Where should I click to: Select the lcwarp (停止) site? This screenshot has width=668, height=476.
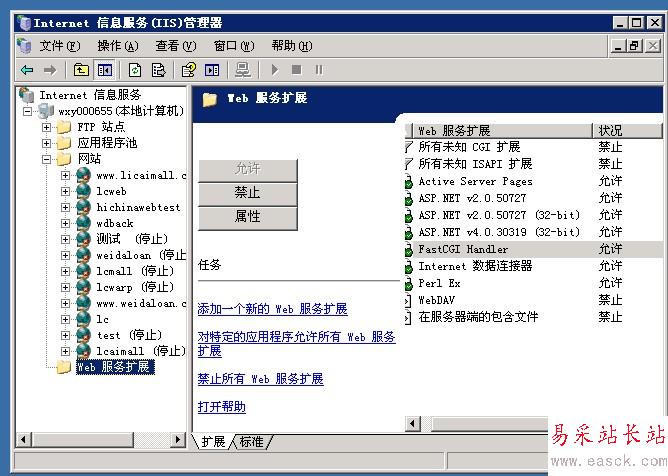[135, 287]
